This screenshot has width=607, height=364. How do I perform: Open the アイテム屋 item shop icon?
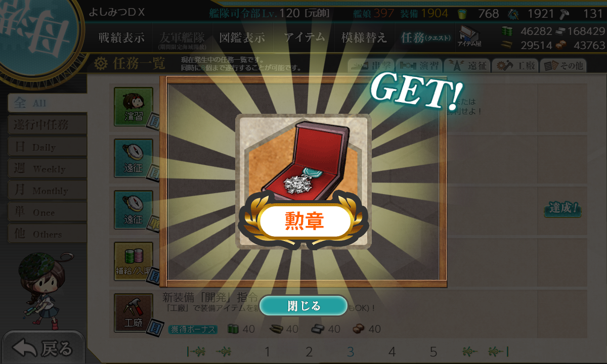(x=469, y=36)
